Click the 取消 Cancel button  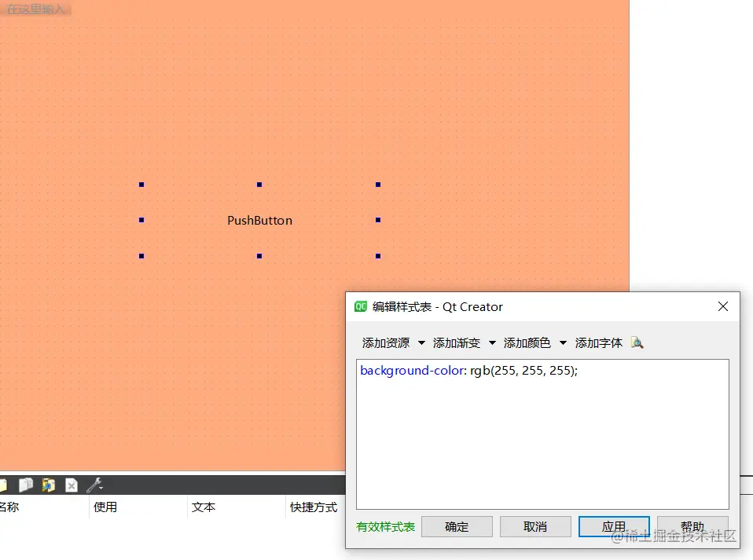click(x=535, y=526)
